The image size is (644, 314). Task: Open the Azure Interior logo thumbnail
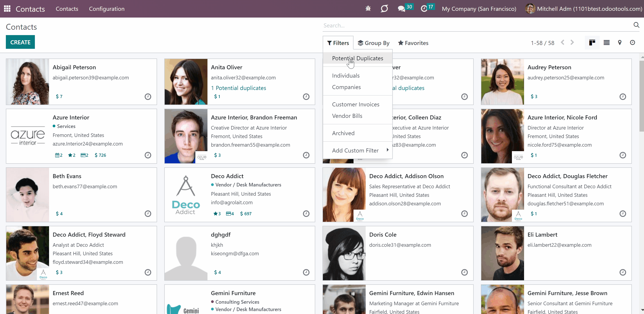pyautogui.click(x=28, y=136)
